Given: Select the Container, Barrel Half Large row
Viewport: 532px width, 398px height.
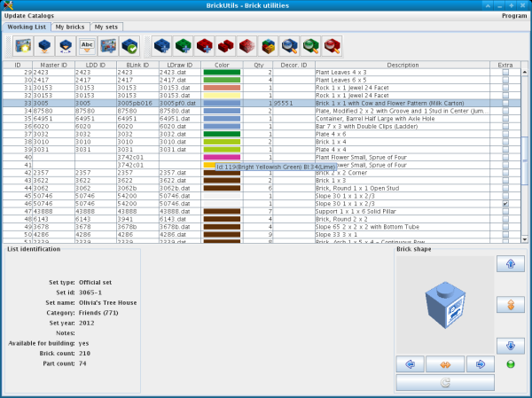Looking at the screenshot, I should click(262, 119).
